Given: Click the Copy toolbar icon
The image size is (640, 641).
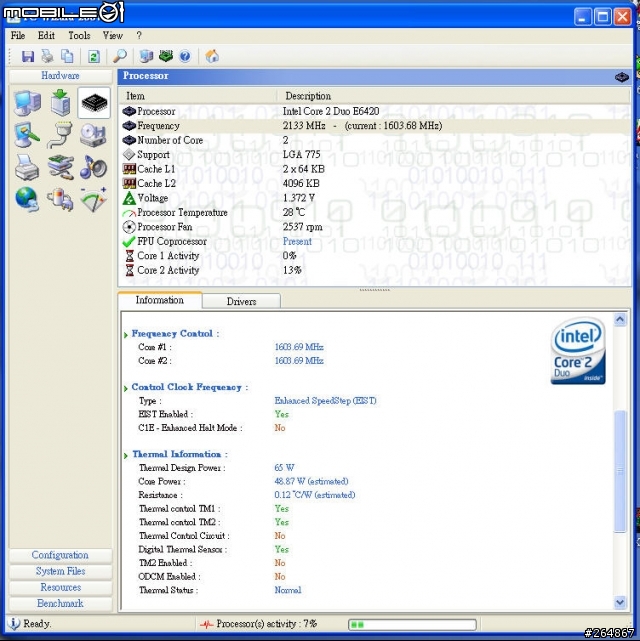Looking at the screenshot, I should pos(67,56).
